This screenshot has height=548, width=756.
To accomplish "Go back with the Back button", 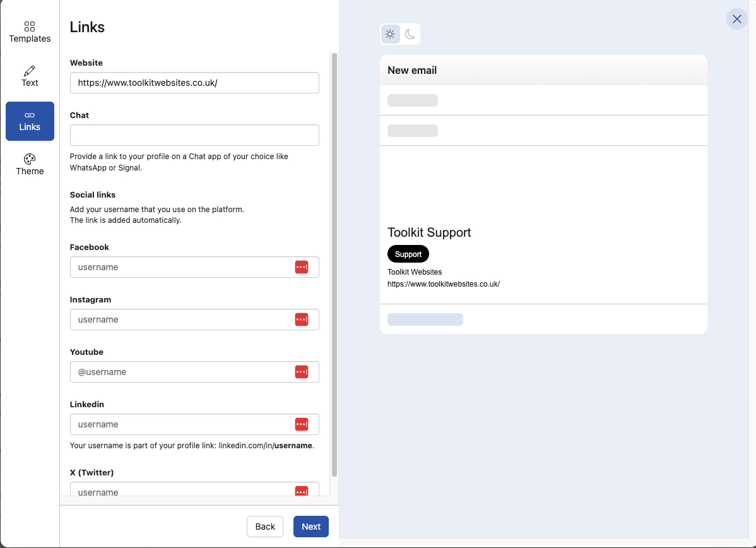I will tap(265, 527).
